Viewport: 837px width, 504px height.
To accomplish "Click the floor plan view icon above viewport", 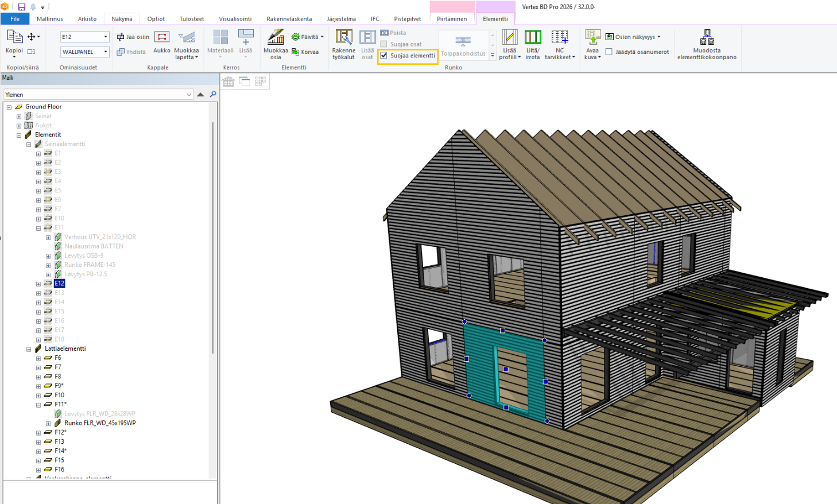I will pos(245,82).
